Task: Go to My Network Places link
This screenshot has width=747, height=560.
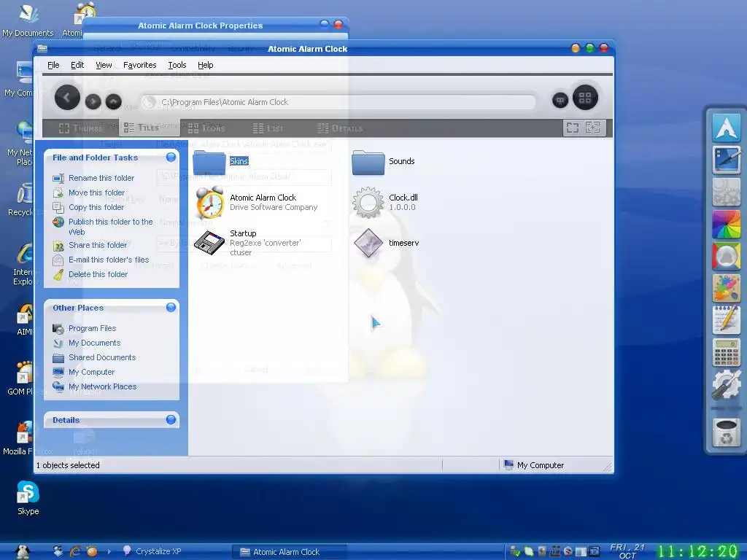Action: pyautogui.click(x=102, y=386)
